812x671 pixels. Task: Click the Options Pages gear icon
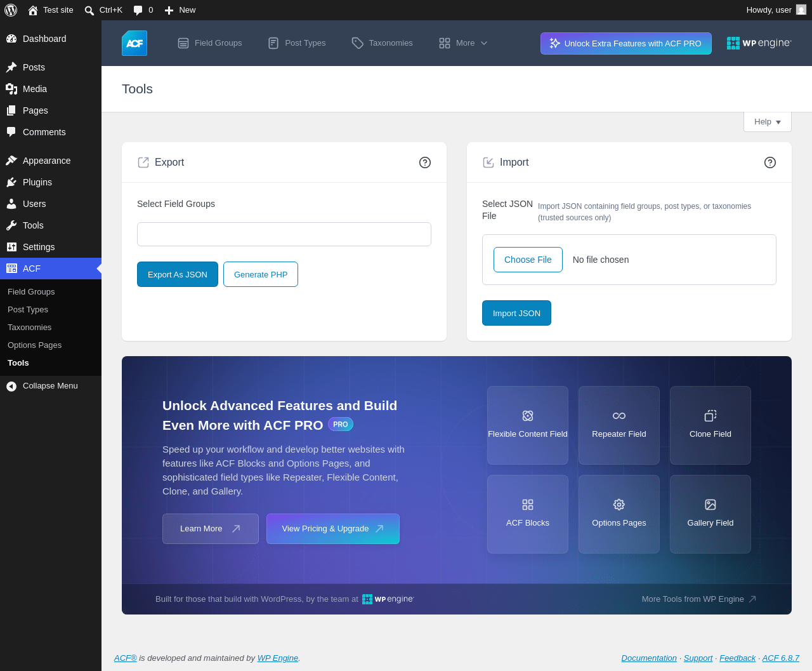(619, 505)
